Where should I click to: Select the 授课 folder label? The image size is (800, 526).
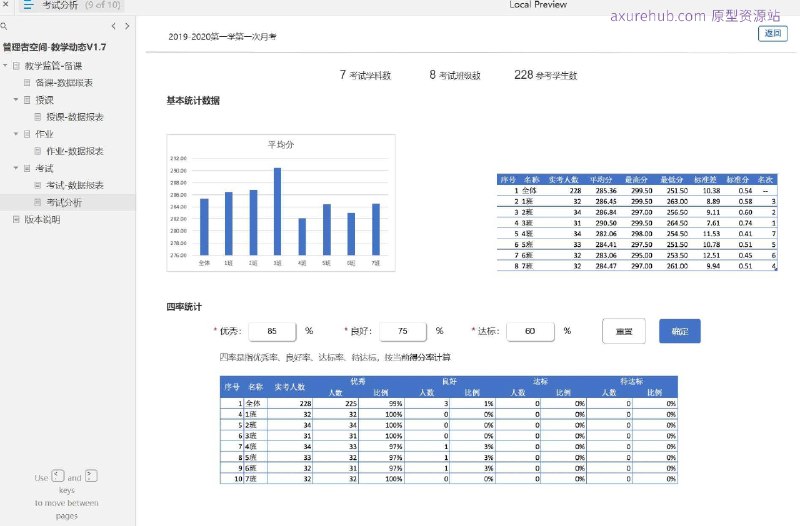pos(44,100)
